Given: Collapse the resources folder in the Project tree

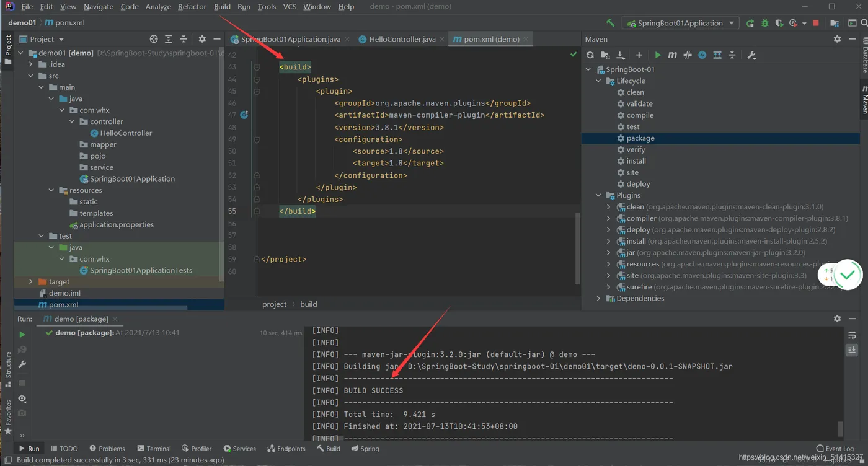Looking at the screenshot, I should coord(51,190).
